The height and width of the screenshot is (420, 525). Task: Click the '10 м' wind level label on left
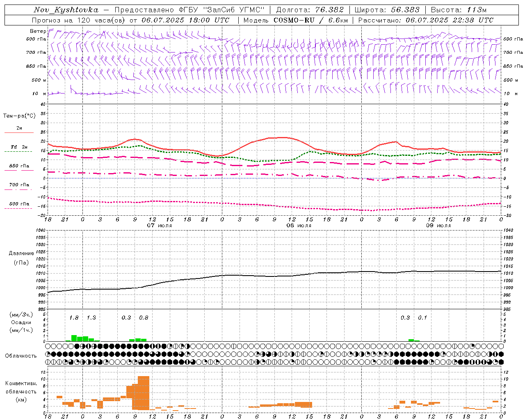pyautogui.click(x=39, y=94)
